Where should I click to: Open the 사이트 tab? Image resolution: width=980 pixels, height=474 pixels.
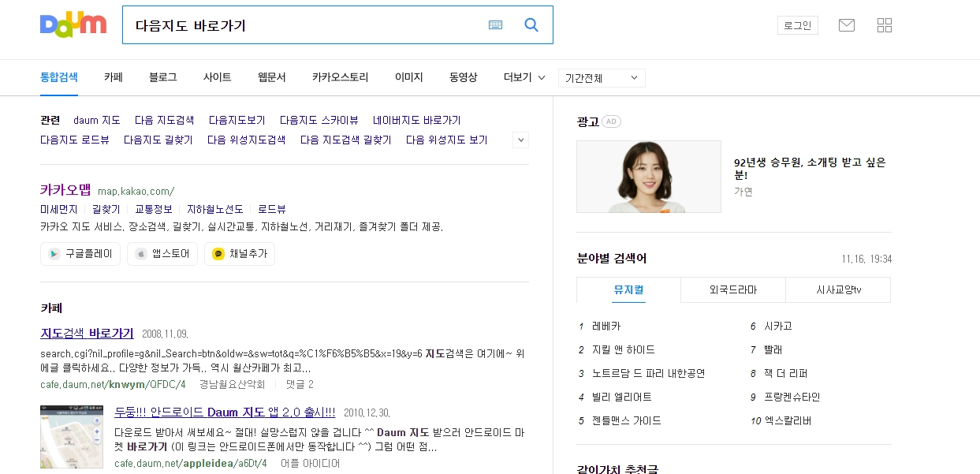click(218, 77)
